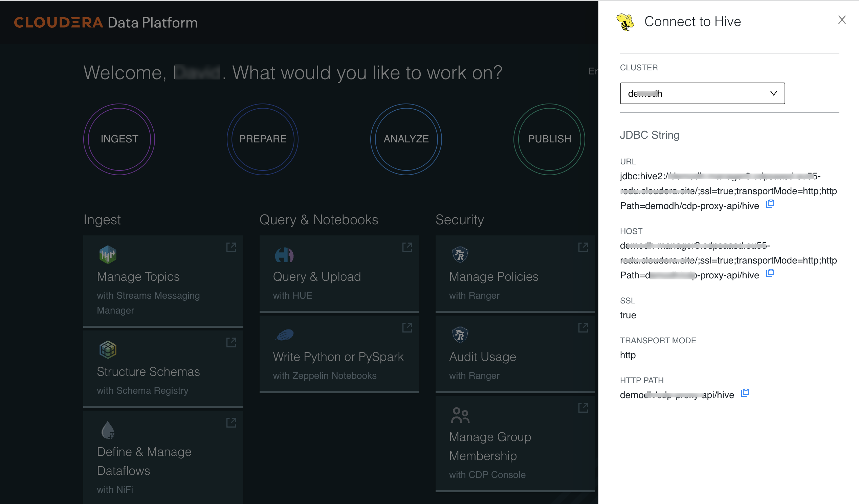
Task: Click the 'Connect to Hive' title
Action: (692, 21)
